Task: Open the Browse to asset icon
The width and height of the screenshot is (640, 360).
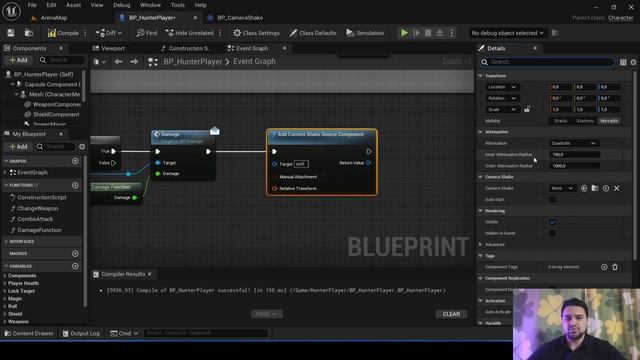Action: pyautogui.click(x=29, y=33)
